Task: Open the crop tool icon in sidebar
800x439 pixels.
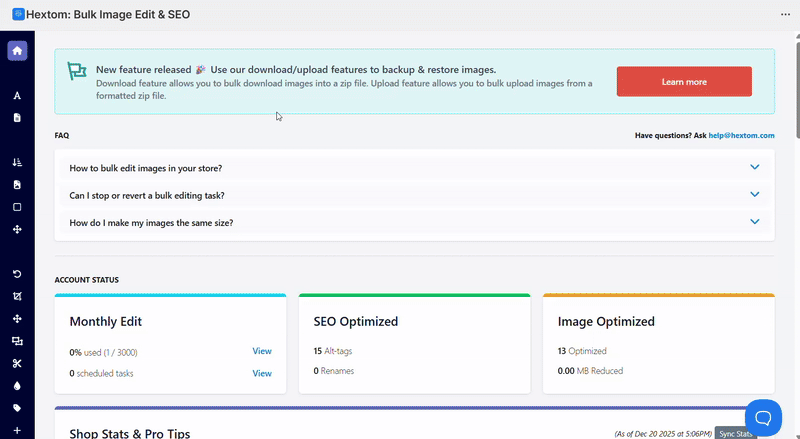Action: tap(17, 297)
